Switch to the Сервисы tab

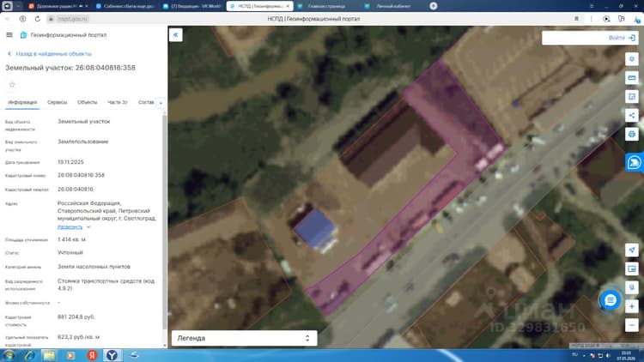coord(57,102)
